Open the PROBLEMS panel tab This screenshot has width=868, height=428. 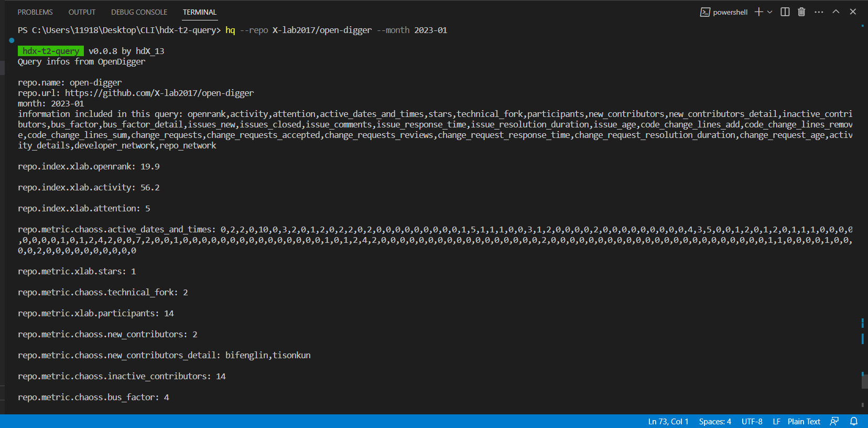[35, 12]
